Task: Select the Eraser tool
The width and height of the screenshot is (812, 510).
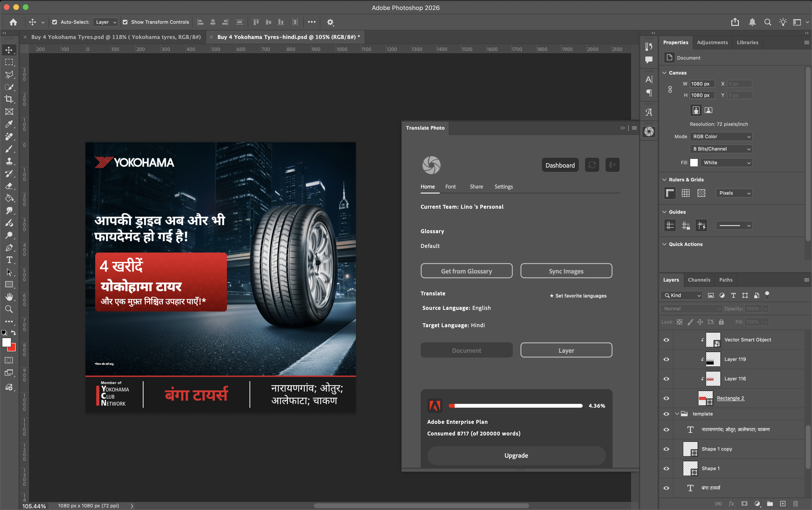Action: 9,186
